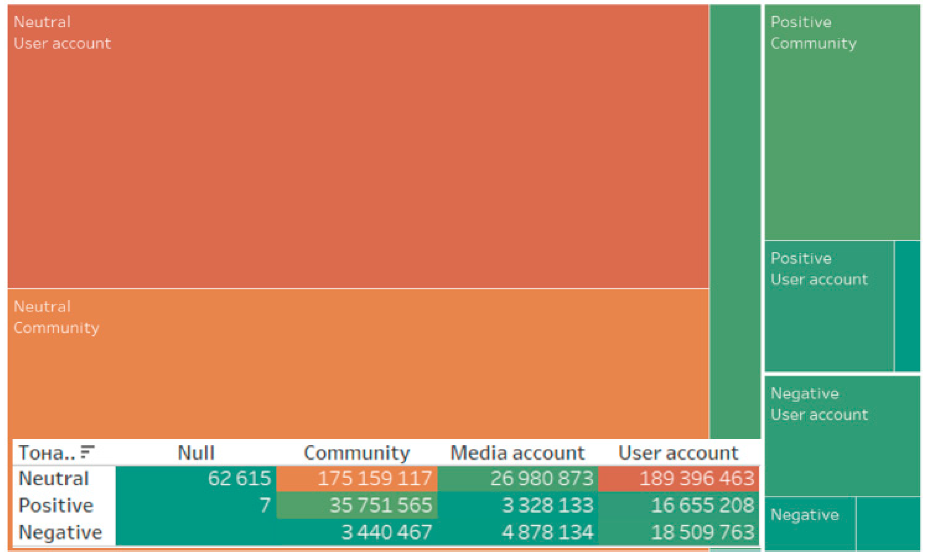Screen dimensions: 927x560
Task: Click the Media account column header
Action: pyautogui.click(x=518, y=453)
